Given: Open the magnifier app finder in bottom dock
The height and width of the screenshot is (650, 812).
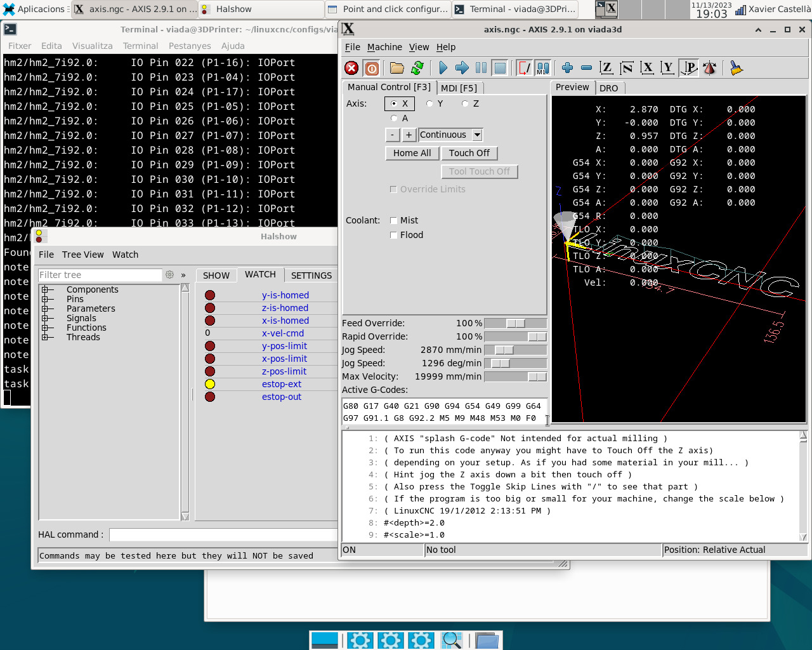Looking at the screenshot, I should pyautogui.click(x=452, y=640).
